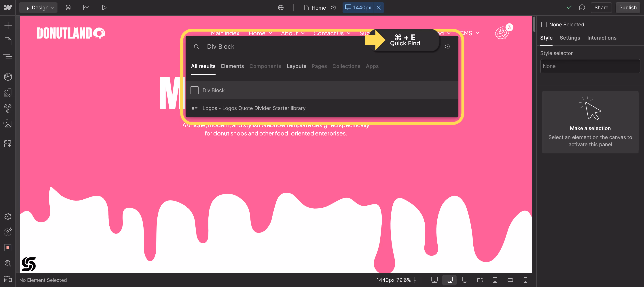644x287 pixels.
Task: Click the audit square icon
Action: [8, 247]
